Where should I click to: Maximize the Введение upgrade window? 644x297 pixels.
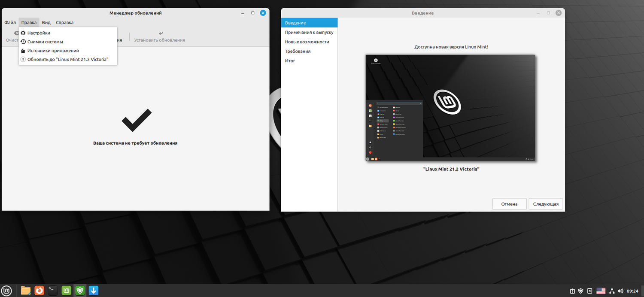pyautogui.click(x=548, y=13)
